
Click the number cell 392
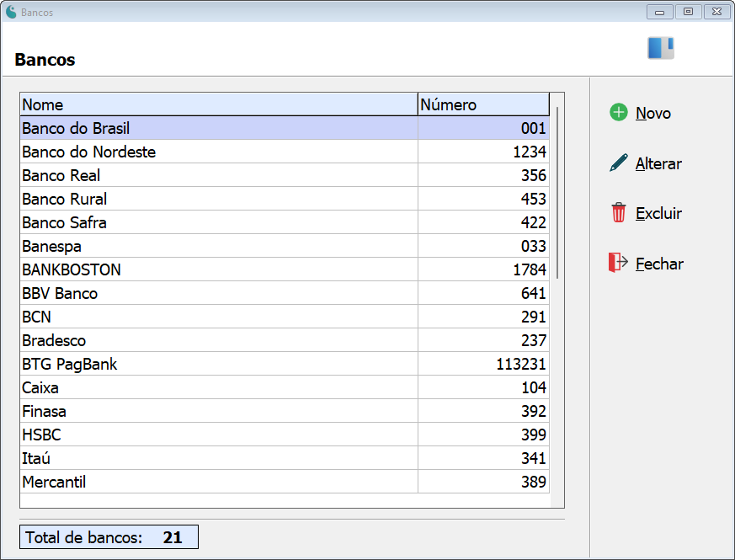(x=483, y=411)
